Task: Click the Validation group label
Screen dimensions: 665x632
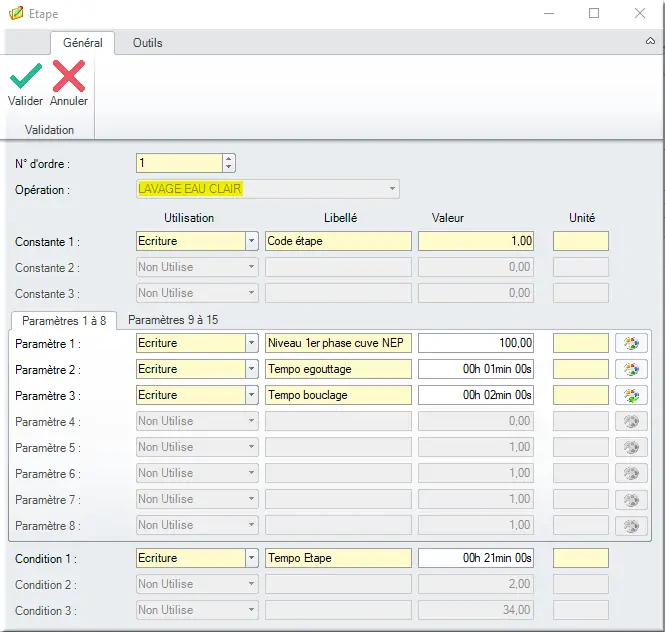Action: [49, 130]
